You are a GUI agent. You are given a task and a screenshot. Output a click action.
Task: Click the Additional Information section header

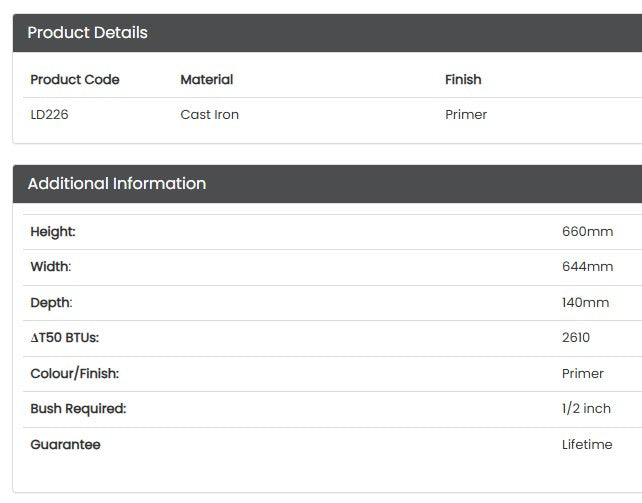(117, 184)
